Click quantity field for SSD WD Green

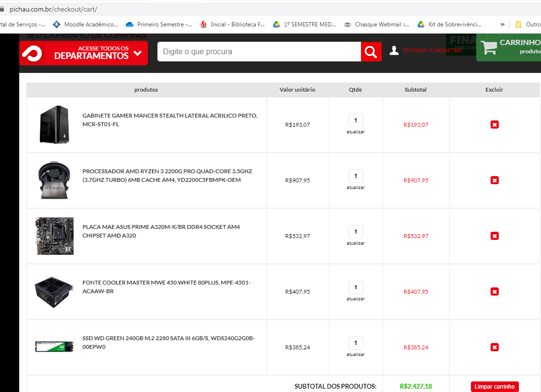coord(356,343)
